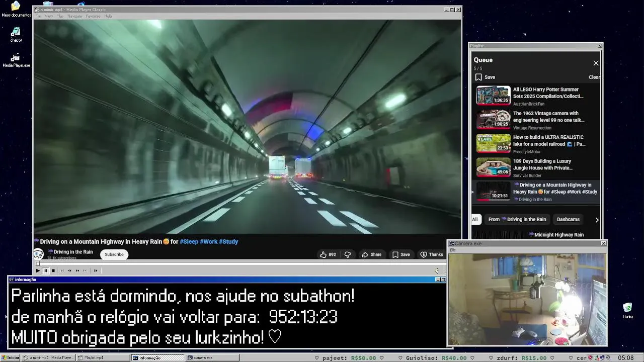Close the Playlist window
The width and height of the screenshot is (644, 362).
click(599, 46)
